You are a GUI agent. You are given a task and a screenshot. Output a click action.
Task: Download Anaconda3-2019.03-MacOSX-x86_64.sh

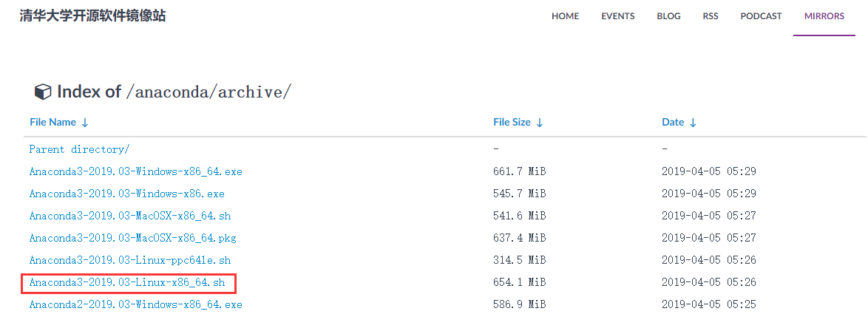(130, 216)
